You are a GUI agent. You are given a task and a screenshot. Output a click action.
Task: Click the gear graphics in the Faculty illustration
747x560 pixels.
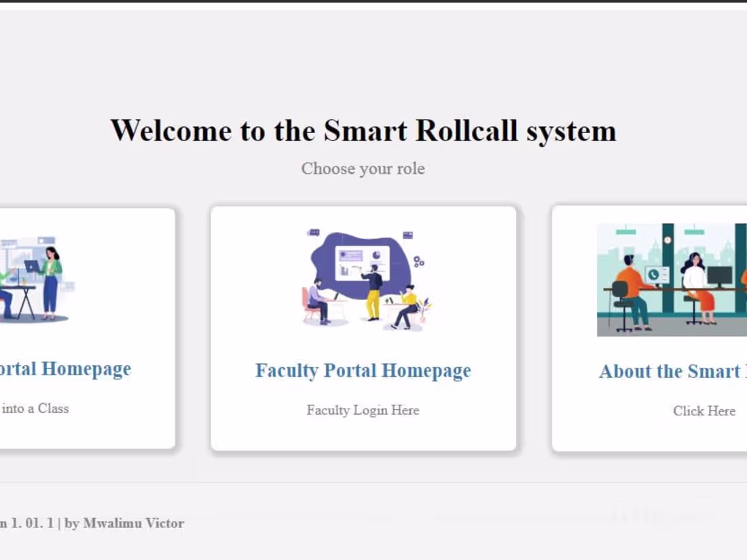[418, 261]
